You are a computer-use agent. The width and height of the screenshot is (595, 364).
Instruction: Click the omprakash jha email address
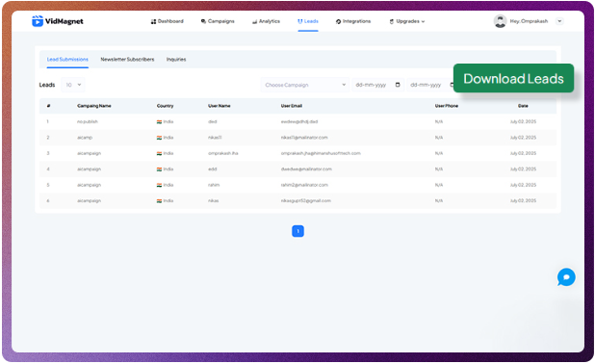click(x=321, y=153)
